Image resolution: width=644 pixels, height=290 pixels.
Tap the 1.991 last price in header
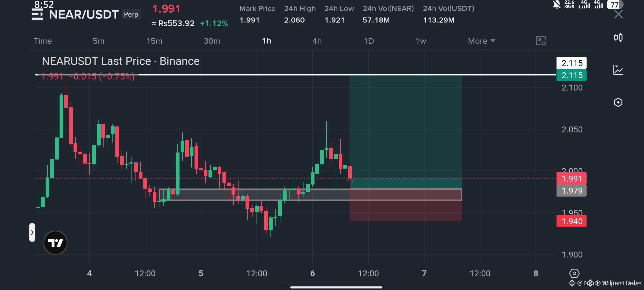coord(166,9)
